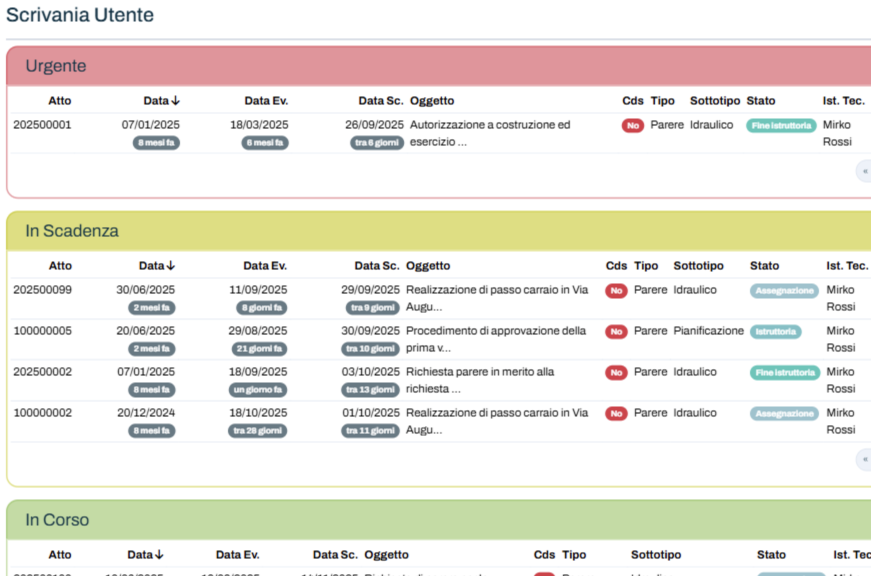
Task: Toggle Data sort arrow in In Corso table
Action: click(159, 555)
